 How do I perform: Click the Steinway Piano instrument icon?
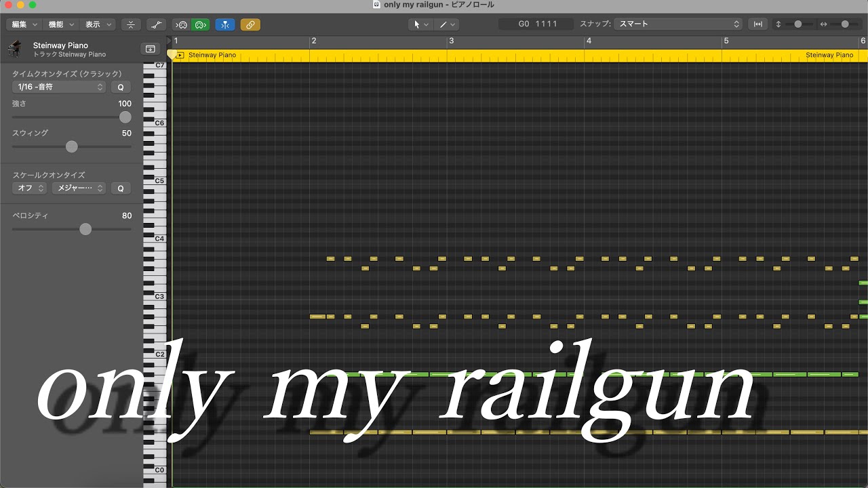[14, 49]
